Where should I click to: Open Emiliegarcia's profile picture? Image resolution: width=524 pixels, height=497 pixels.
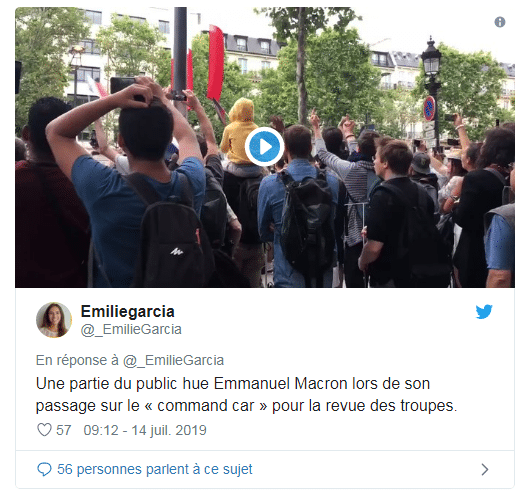click(54, 320)
